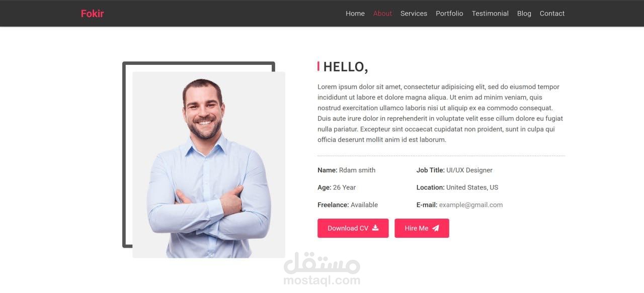The width and height of the screenshot is (644, 293).
Task: Click the Location United States text
Action: 457,187
